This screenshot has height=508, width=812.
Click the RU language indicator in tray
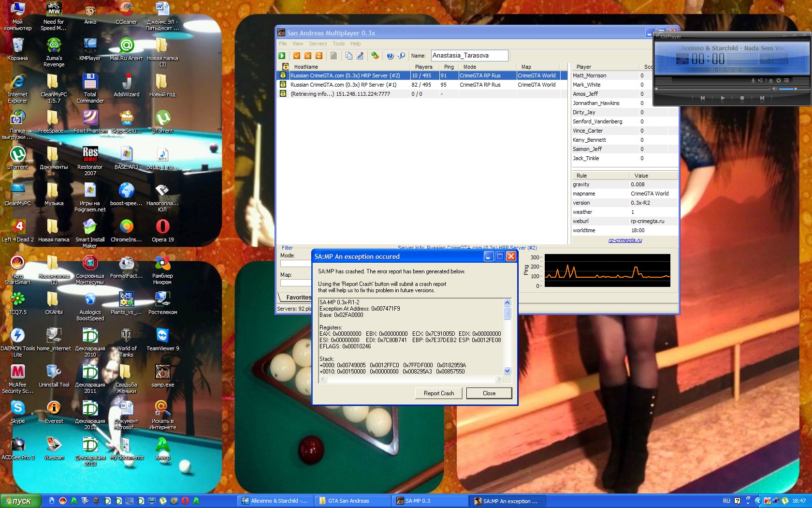point(726,501)
